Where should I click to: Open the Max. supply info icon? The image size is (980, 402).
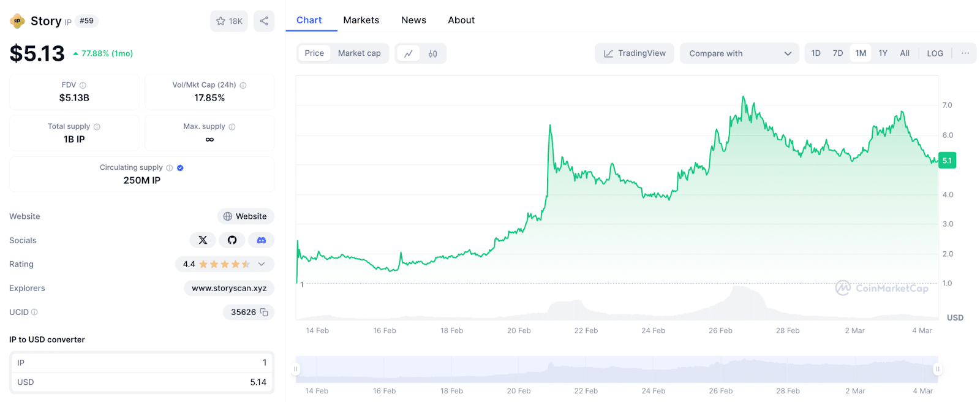click(232, 127)
